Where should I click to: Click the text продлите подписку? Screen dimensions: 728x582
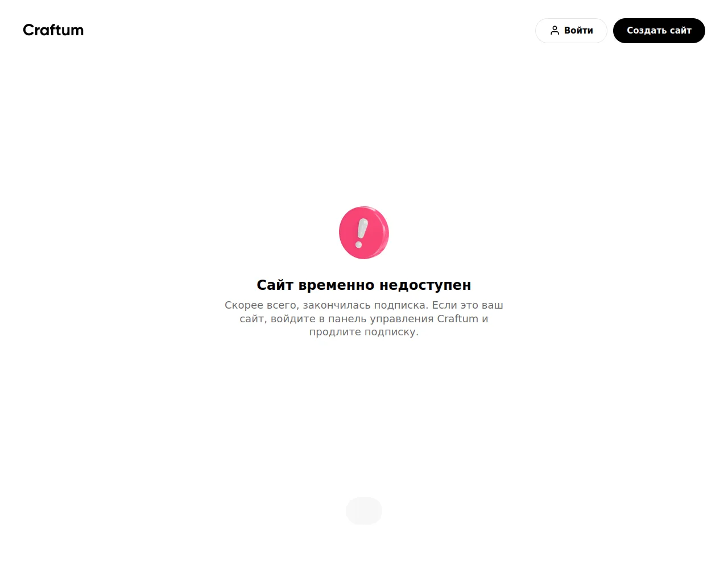364,332
